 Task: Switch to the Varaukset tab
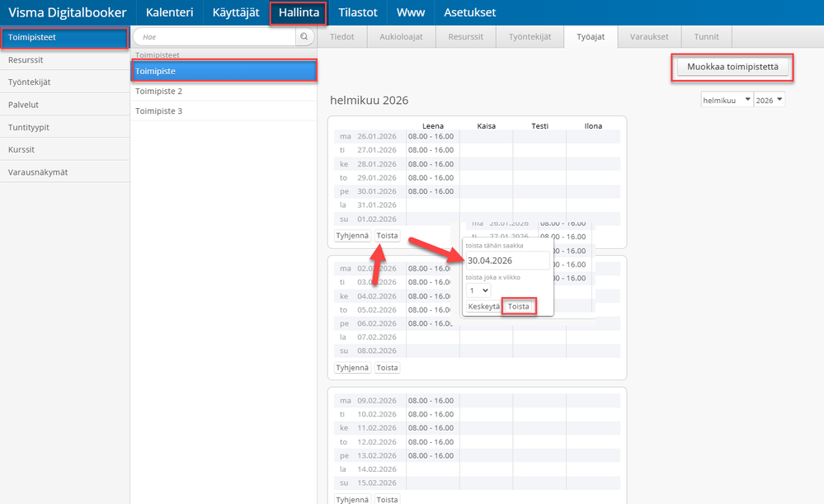pos(649,37)
